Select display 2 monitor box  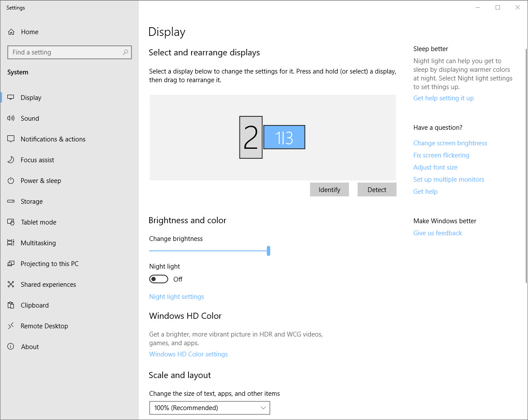[251, 137]
